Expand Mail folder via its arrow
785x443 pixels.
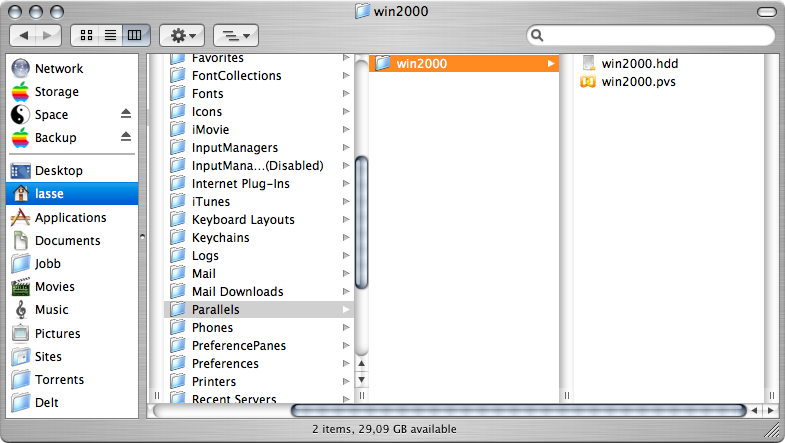point(346,274)
